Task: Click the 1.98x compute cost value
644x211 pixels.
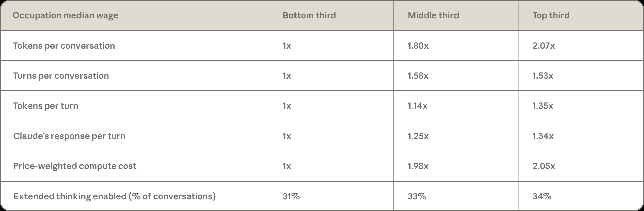Action: (x=418, y=166)
